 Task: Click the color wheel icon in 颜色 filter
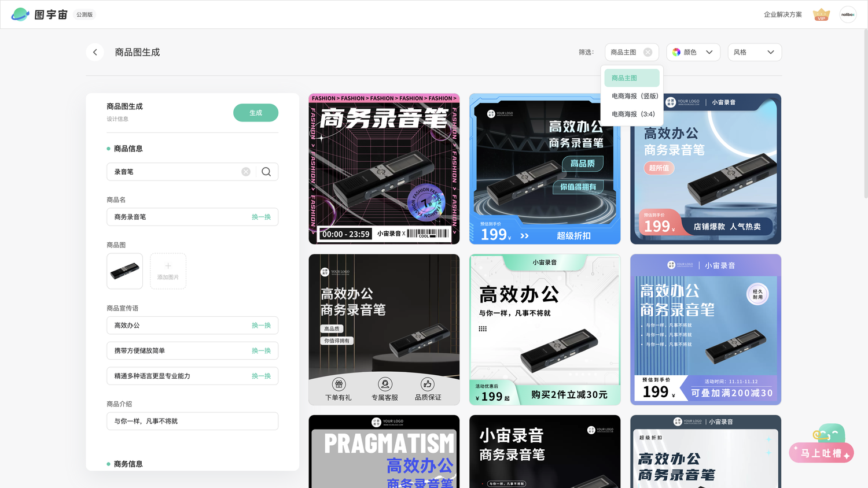[x=676, y=52]
